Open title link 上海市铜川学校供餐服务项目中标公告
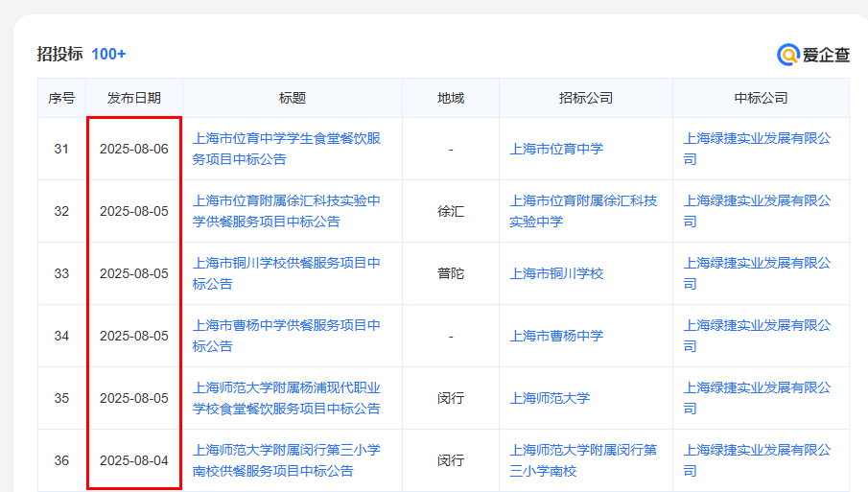 [x=286, y=273]
